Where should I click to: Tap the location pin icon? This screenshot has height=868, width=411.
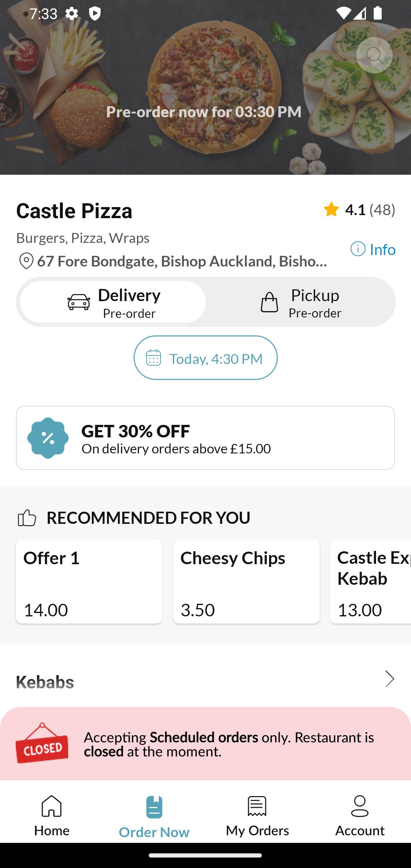(x=26, y=261)
